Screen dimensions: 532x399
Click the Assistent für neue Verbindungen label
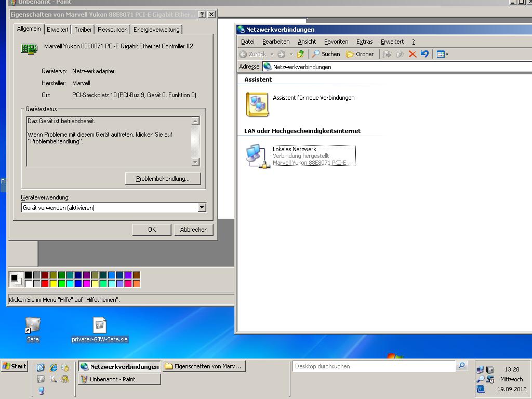tap(313, 98)
